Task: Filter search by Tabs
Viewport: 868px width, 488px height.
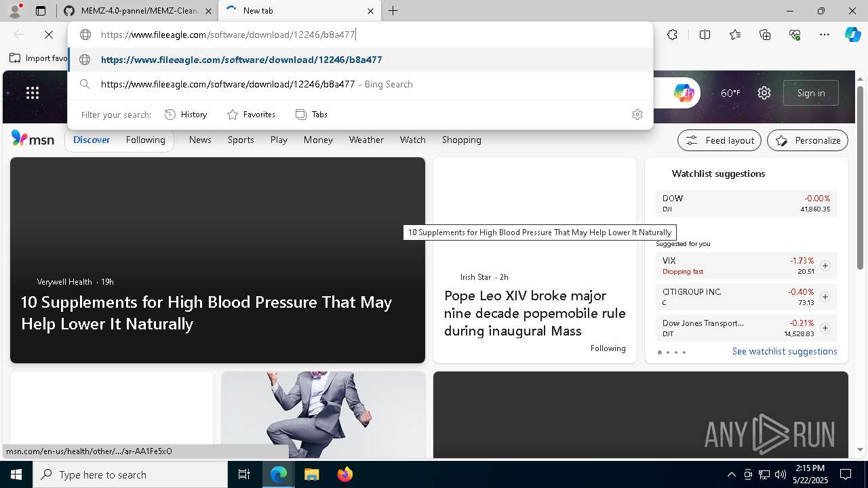Action: pyautogui.click(x=311, y=115)
